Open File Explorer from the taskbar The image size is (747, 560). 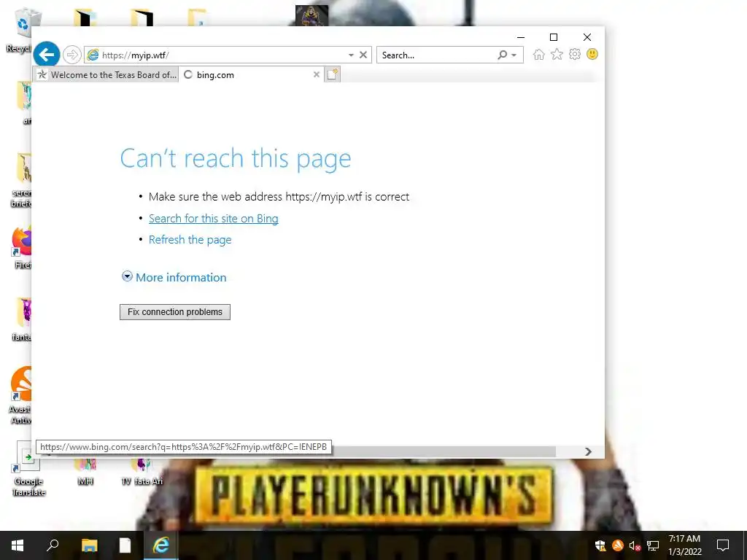[89, 545]
